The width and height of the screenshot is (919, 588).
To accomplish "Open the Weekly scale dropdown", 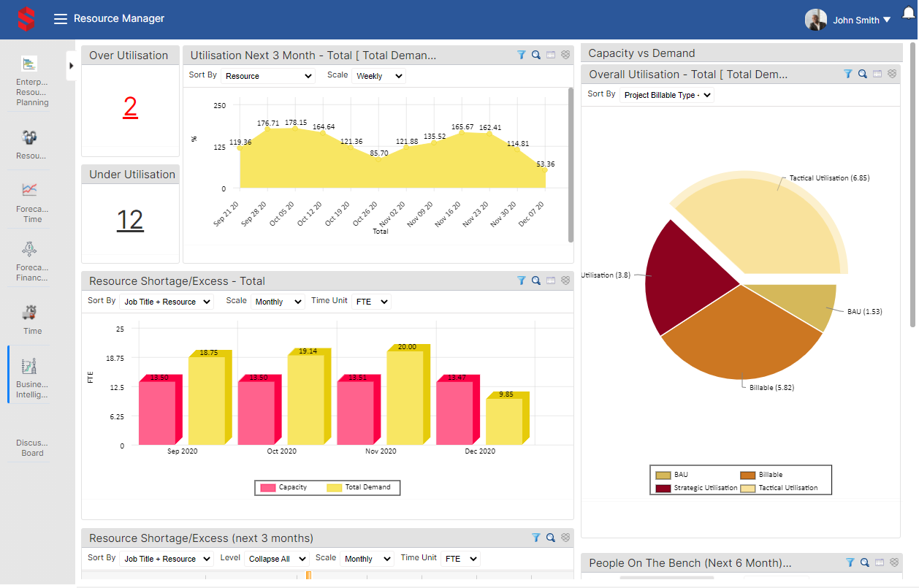I will [378, 76].
